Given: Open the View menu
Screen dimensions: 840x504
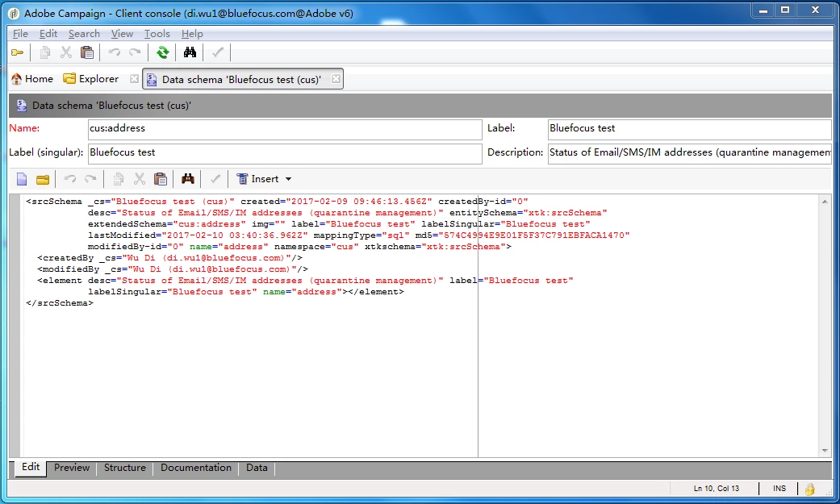Looking at the screenshot, I should [x=122, y=34].
